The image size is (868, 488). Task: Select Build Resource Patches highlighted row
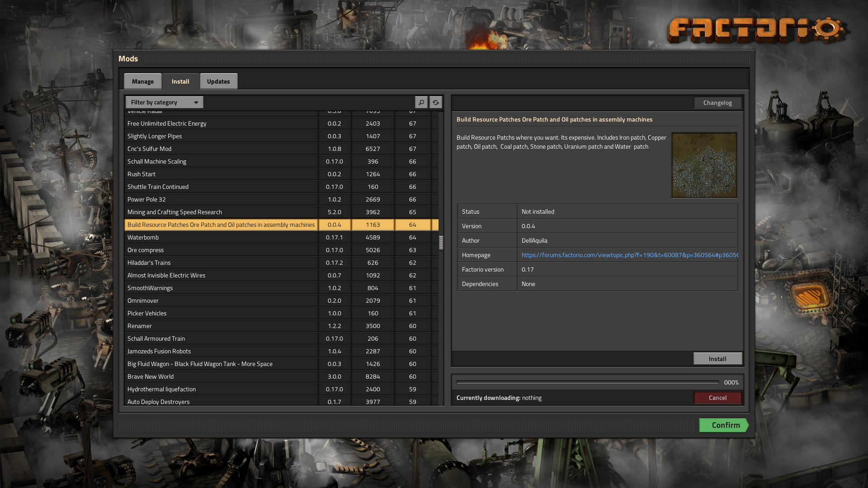(281, 225)
